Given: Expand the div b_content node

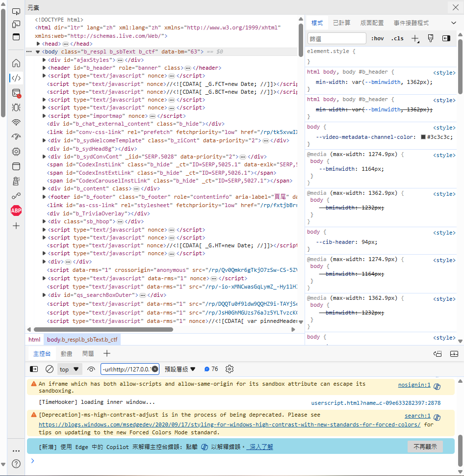Looking at the screenshot, I should [x=44, y=188].
